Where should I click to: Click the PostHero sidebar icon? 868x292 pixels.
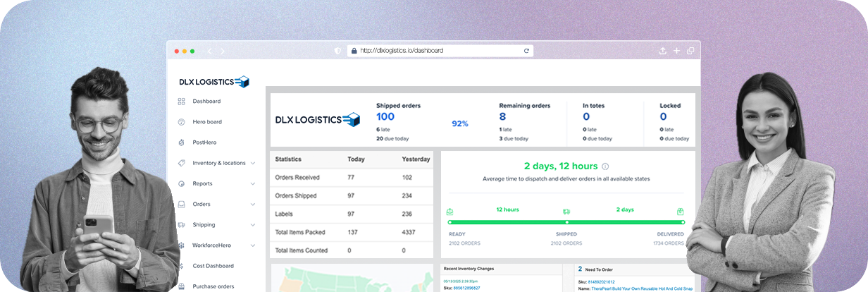pos(182,142)
